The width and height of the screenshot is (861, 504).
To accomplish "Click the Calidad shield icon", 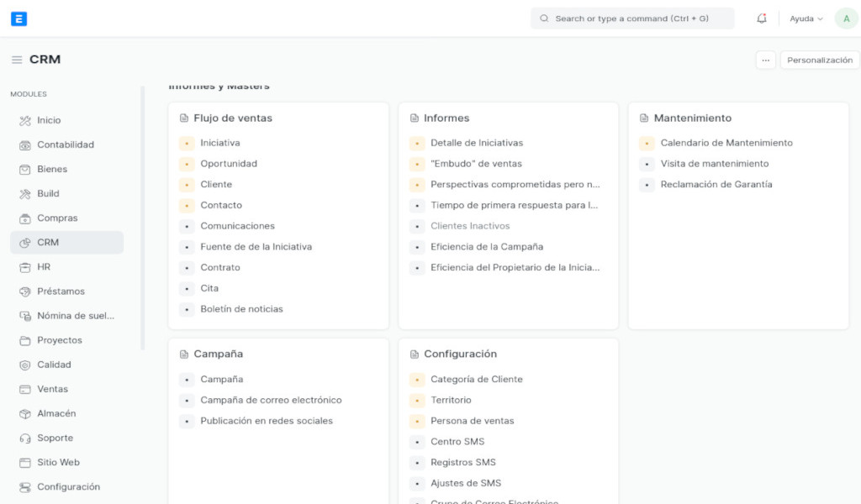I will tap(25, 365).
